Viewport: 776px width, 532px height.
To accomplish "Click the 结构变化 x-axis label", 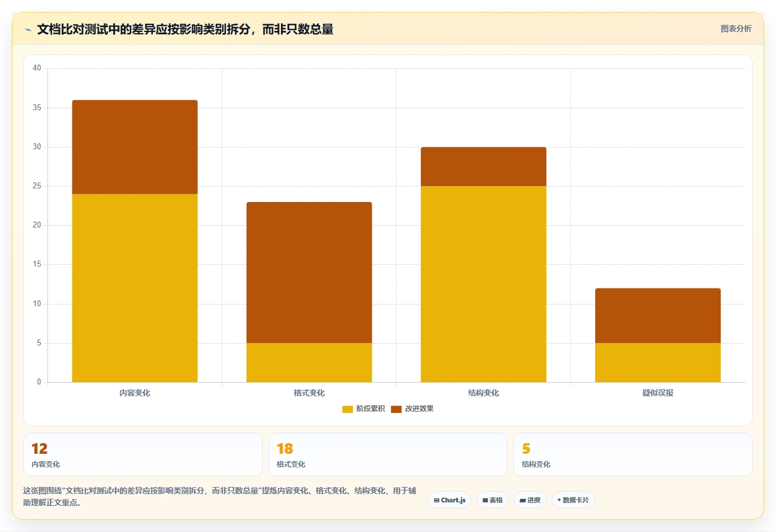I will click(x=483, y=393).
